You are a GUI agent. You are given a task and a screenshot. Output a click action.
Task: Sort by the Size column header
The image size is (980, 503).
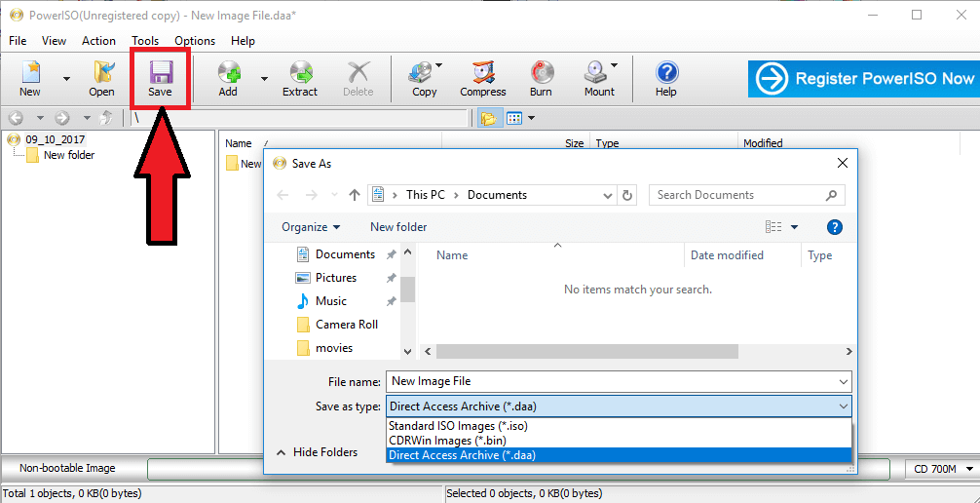575,143
